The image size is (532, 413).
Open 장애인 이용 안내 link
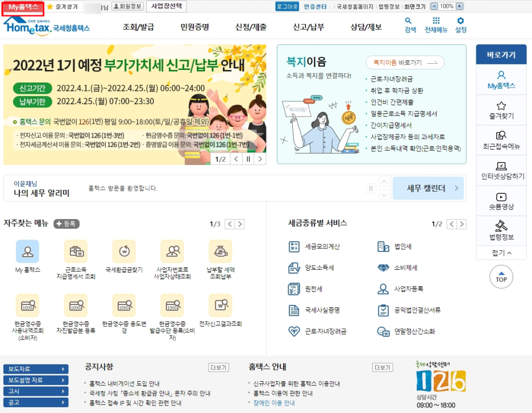click(274, 403)
